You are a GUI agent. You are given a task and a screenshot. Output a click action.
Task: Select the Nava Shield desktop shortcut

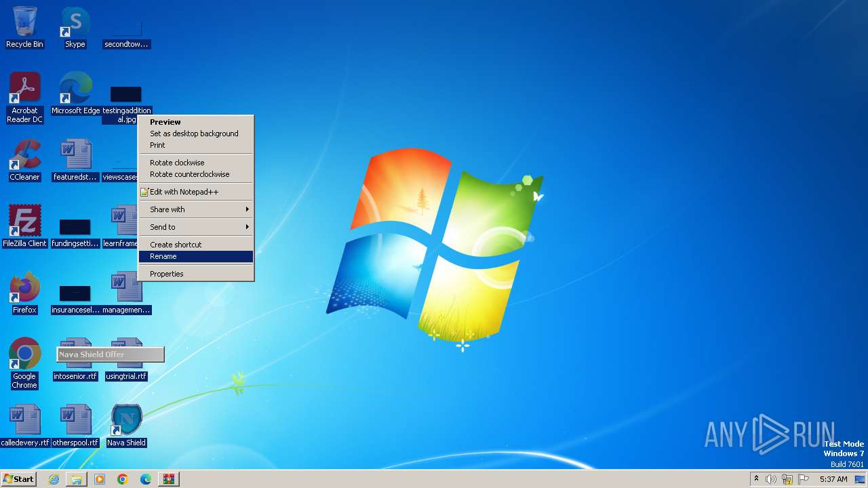point(126,426)
